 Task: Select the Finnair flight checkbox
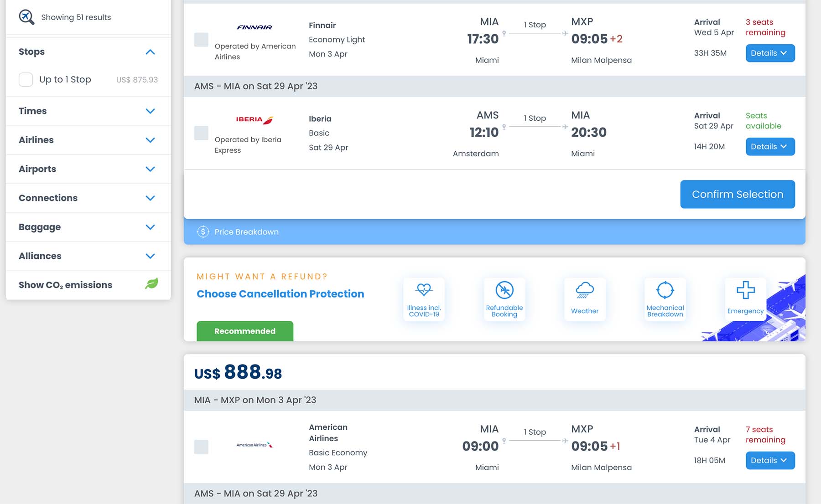(201, 40)
